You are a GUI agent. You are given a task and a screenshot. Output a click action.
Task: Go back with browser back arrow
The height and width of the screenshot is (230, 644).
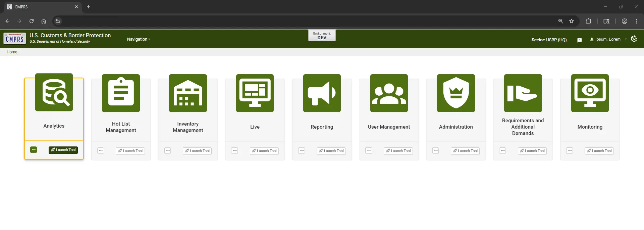[7, 21]
